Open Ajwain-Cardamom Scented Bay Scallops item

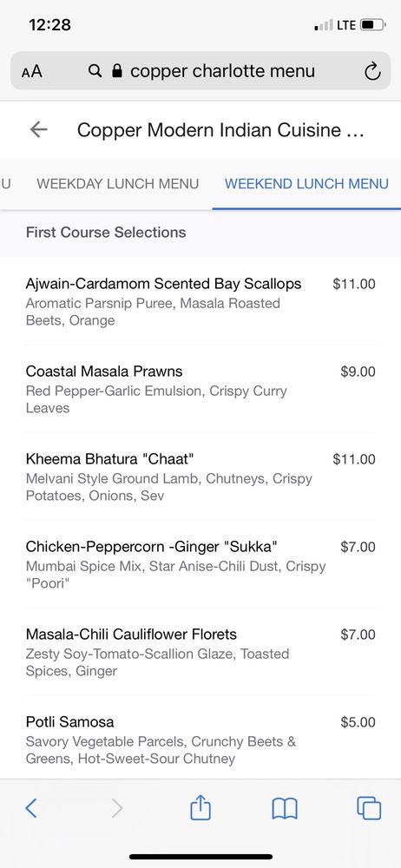(200, 301)
